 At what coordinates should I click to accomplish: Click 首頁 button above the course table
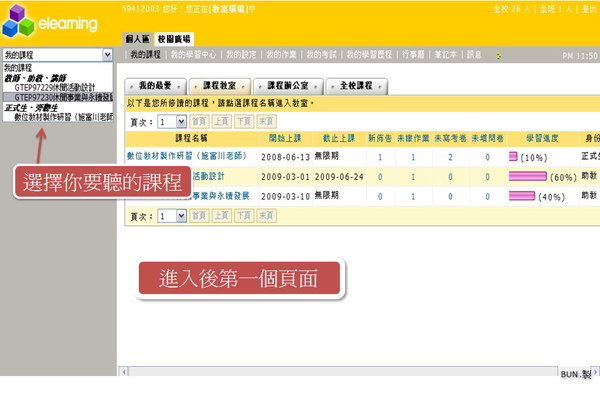click(199, 122)
